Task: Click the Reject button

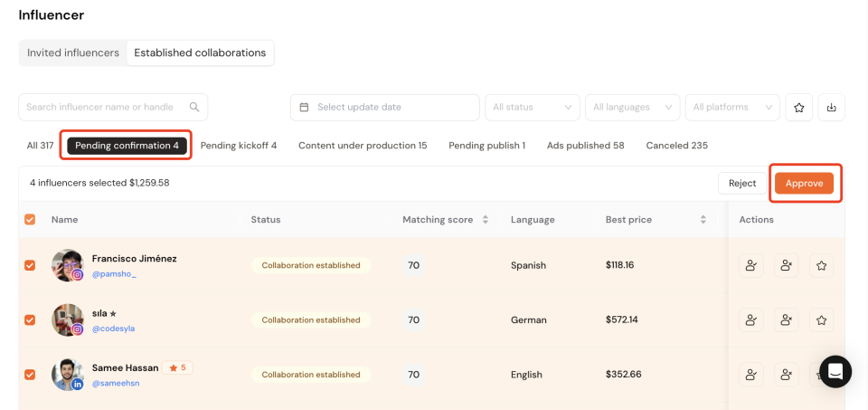Action: point(741,183)
